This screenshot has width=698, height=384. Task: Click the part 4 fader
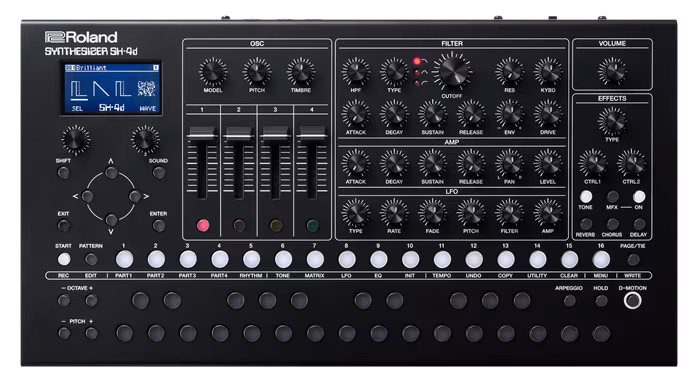(x=312, y=135)
